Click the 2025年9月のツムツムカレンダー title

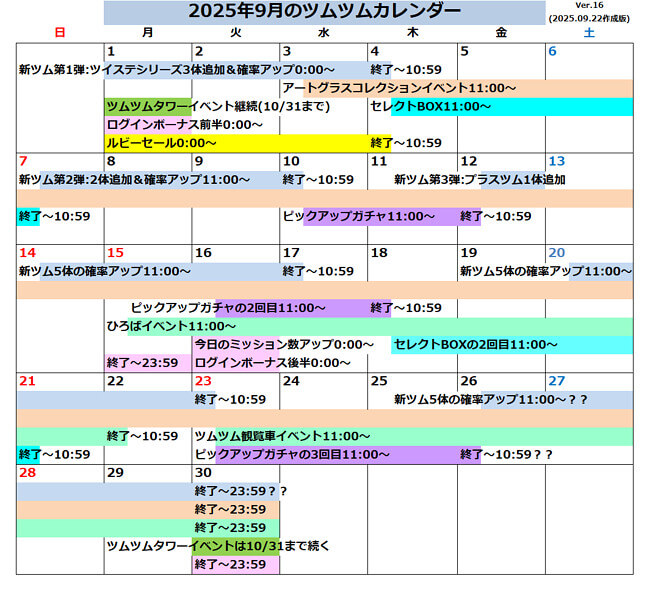[325, 12]
